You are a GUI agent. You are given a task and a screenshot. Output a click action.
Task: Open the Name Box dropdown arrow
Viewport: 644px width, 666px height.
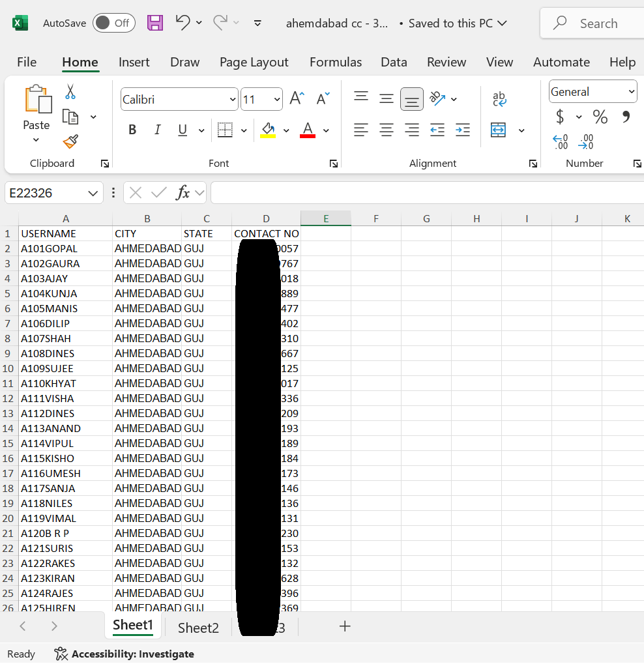[x=93, y=194]
